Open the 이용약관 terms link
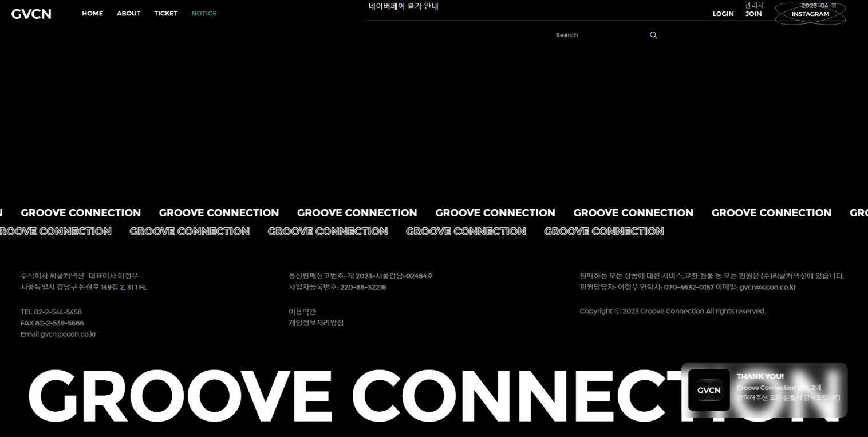868x437 pixels. click(x=302, y=312)
